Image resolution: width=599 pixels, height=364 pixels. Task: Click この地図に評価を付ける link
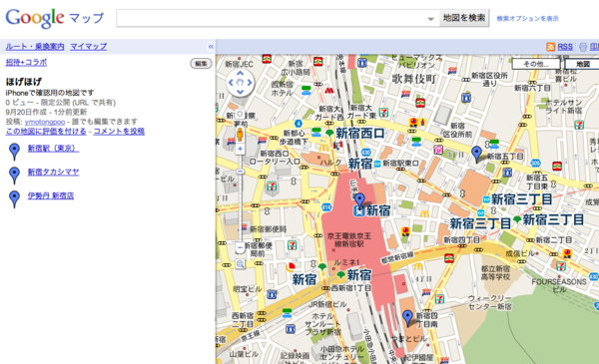(46, 132)
